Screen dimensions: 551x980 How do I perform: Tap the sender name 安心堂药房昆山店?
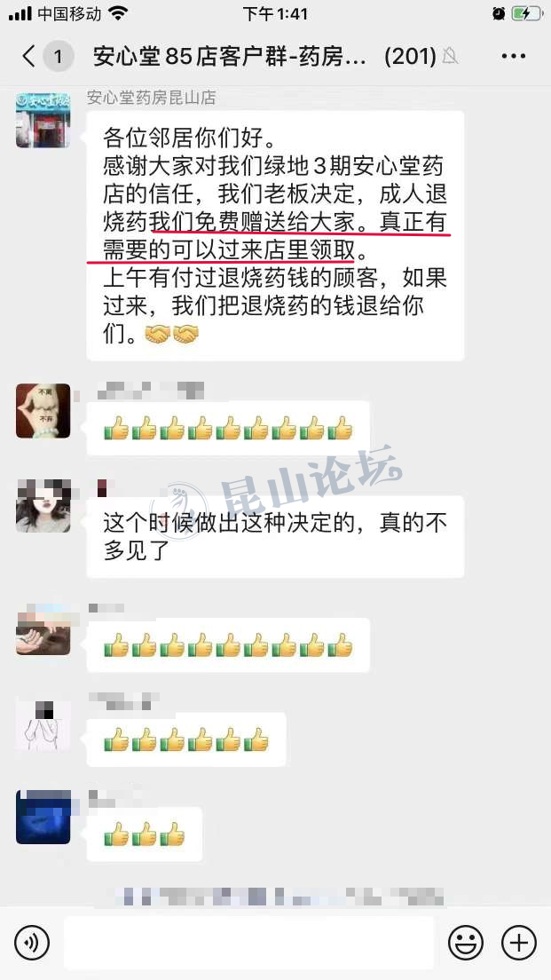[x=152, y=98]
